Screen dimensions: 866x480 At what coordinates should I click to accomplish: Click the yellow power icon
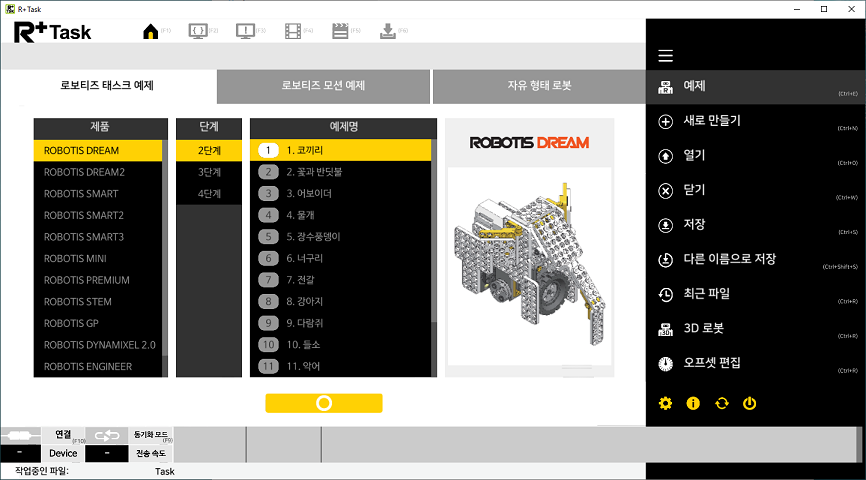749,403
